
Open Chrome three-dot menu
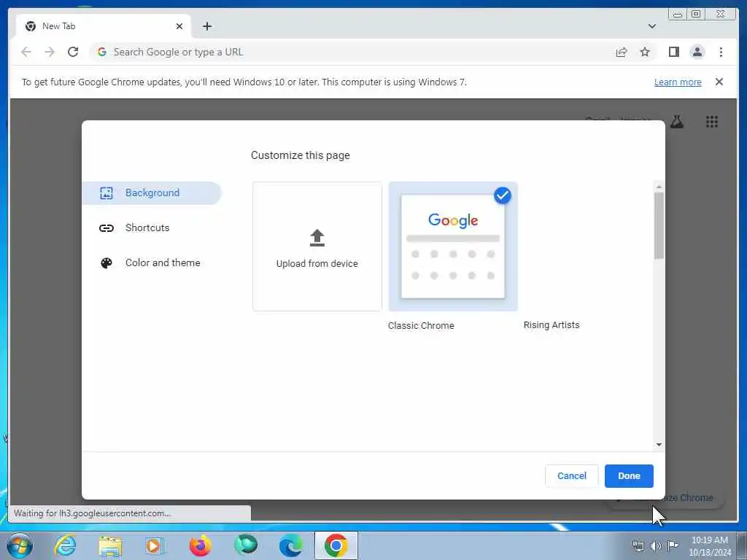721,52
